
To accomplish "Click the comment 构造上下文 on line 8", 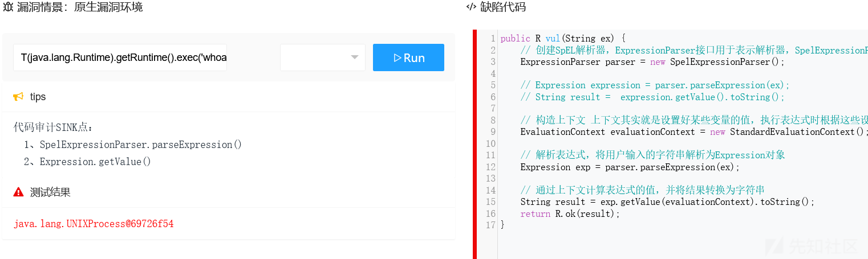I will [694, 120].
